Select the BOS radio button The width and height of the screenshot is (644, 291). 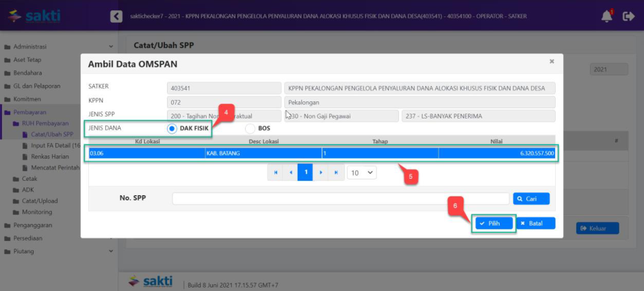coord(250,128)
